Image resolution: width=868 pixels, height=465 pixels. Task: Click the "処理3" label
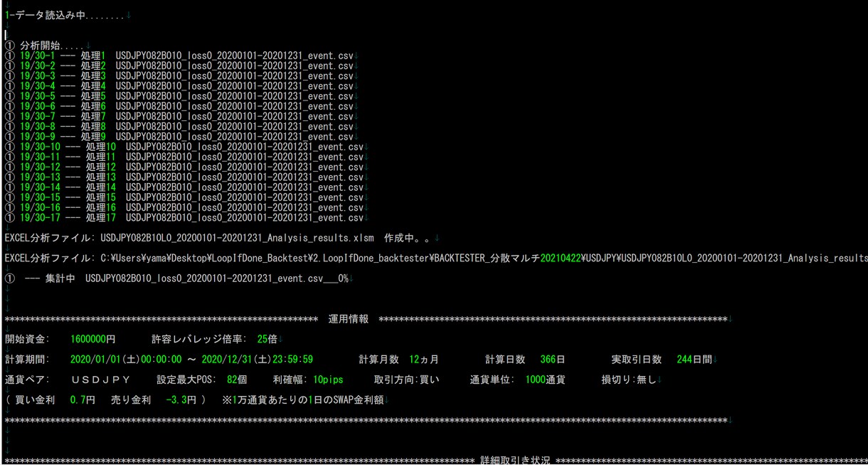coord(94,75)
